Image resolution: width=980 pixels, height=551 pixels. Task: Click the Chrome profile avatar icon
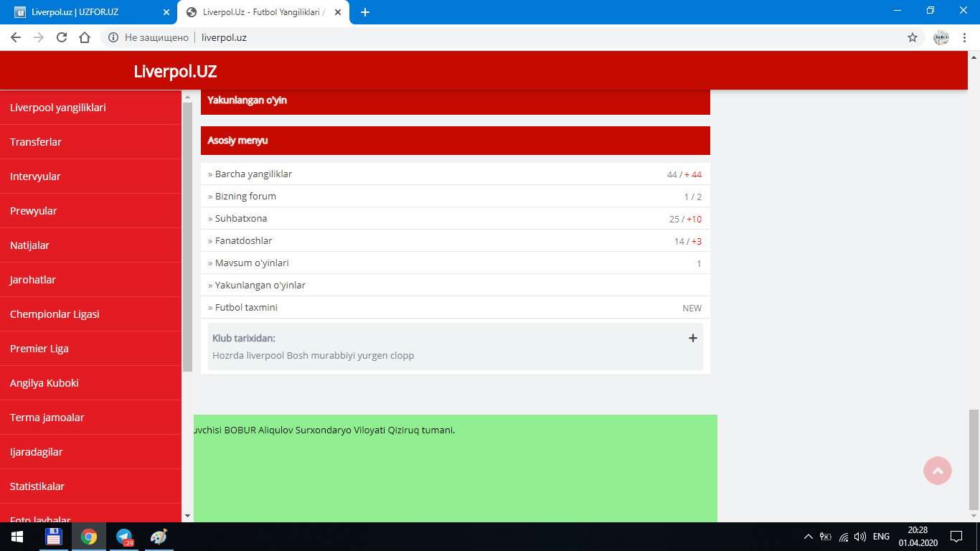coord(941,37)
